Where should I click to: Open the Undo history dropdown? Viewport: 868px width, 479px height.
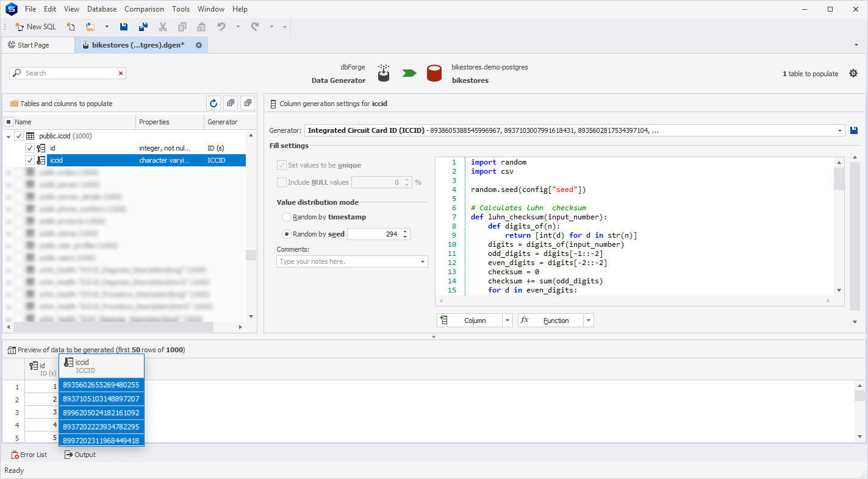(x=238, y=27)
